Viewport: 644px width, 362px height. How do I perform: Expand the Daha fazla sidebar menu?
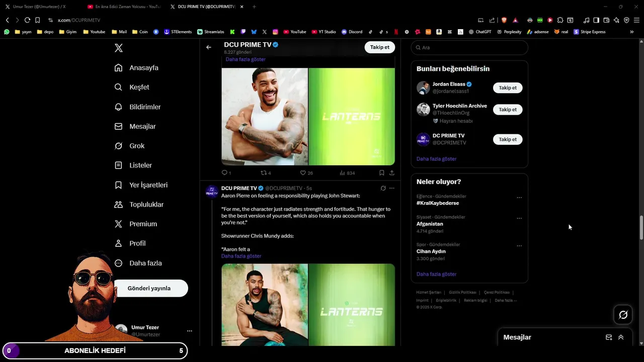pos(138,263)
